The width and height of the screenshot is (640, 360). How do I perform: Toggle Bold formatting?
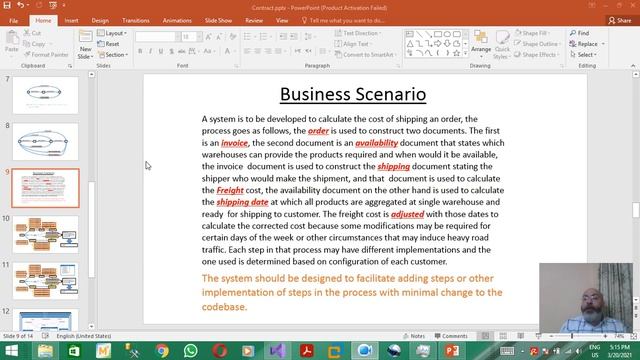(140, 51)
